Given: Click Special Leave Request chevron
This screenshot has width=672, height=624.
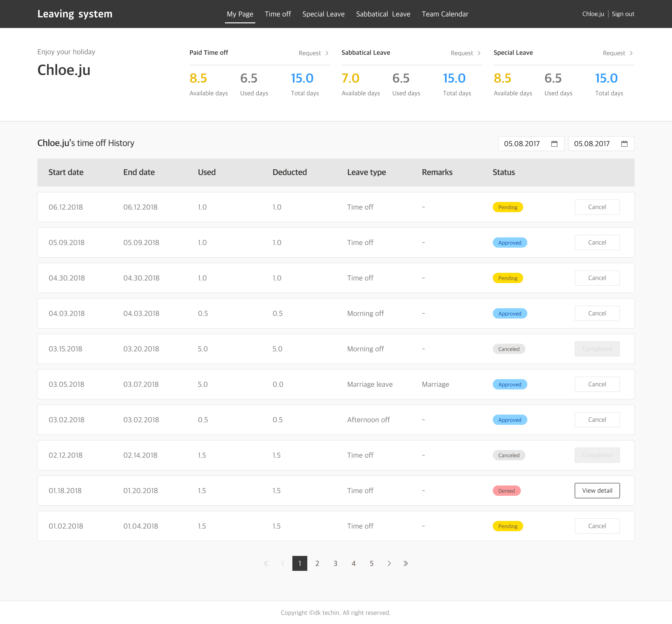Looking at the screenshot, I should tap(631, 53).
